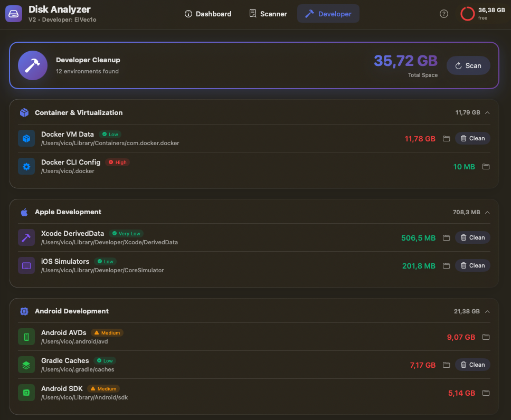Start a scan with the Scan button
This screenshot has width=511, height=420.
468,65
